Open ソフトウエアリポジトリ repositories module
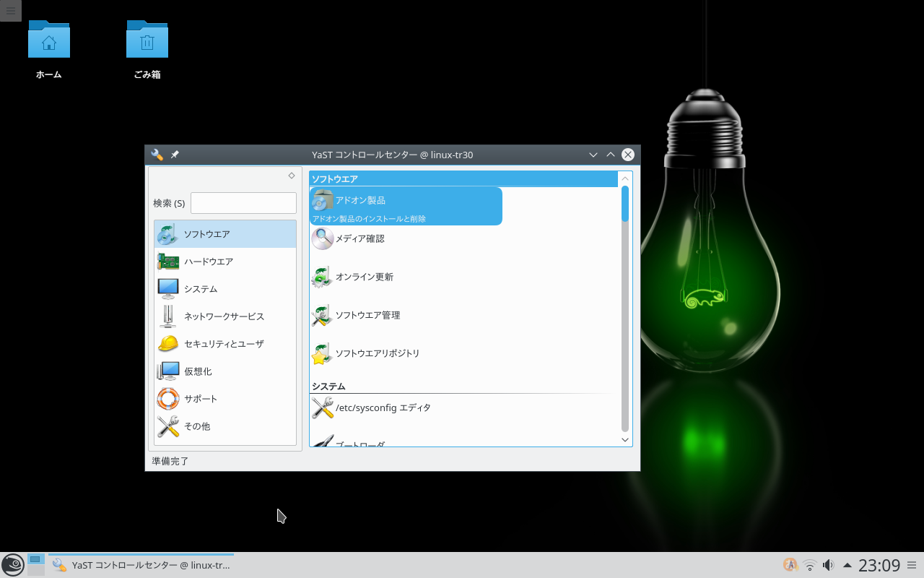 point(377,353)
